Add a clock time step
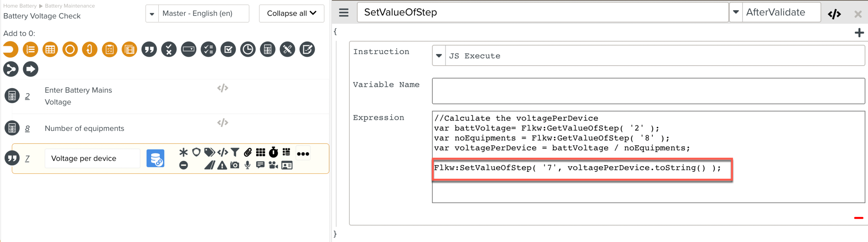Screen dimensions: 868x242 [248, 49]
